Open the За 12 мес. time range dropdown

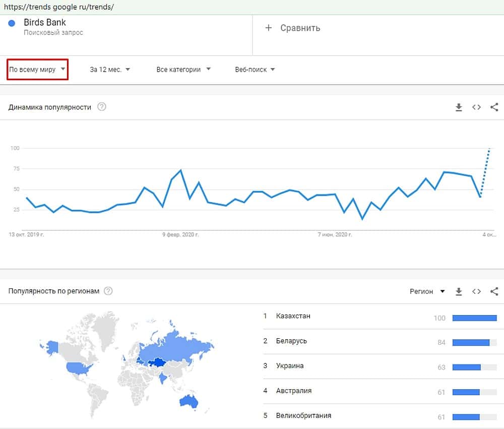pyautogui.click(x=110, y=70)
